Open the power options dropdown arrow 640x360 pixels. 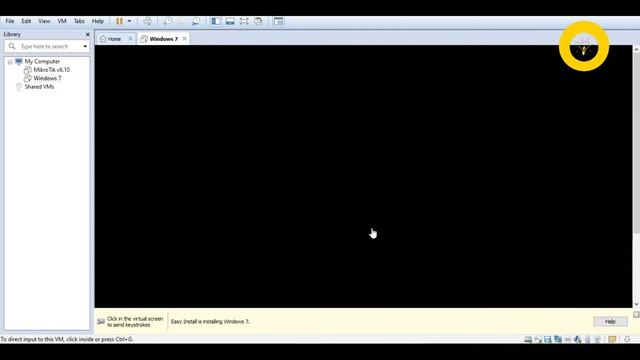tap(129, 21)
